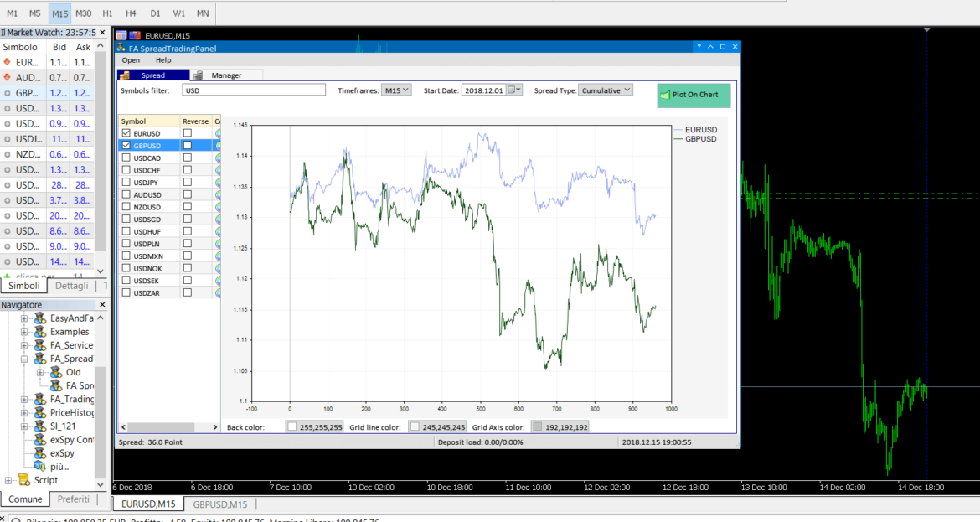Expand the FA_Trading folder in Navigator
The width and height of the screenshot is (980, 522).
pos(24,399)
